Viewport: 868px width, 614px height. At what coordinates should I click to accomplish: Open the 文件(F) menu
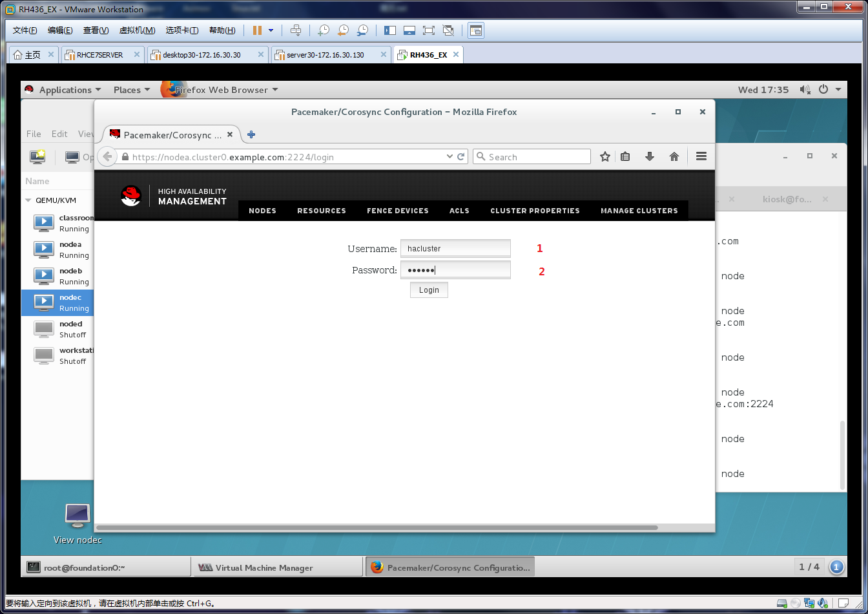(25, 30)
